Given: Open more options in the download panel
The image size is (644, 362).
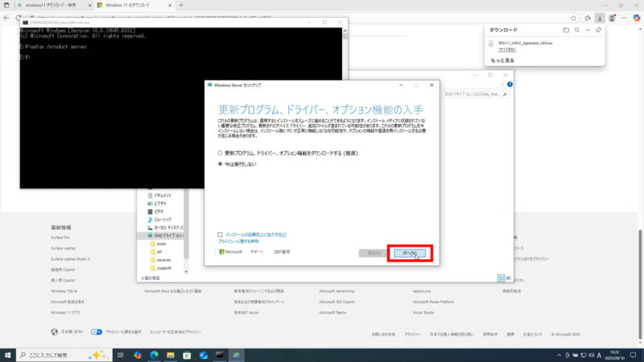Looking at the screenshot, I should 588,30.
